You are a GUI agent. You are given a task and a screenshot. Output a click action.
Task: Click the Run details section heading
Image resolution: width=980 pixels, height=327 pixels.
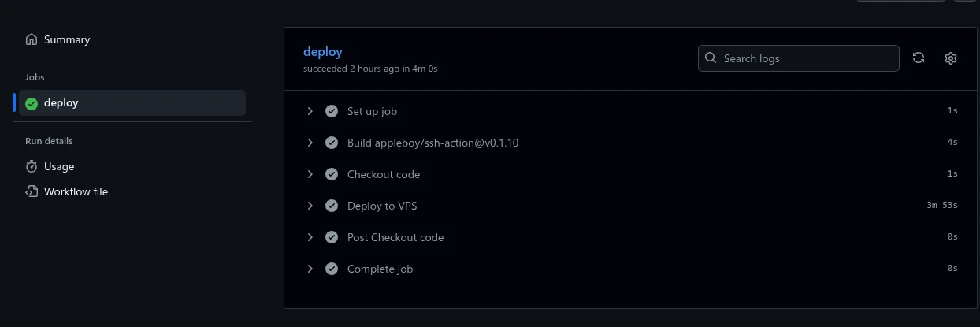(49, 141)
